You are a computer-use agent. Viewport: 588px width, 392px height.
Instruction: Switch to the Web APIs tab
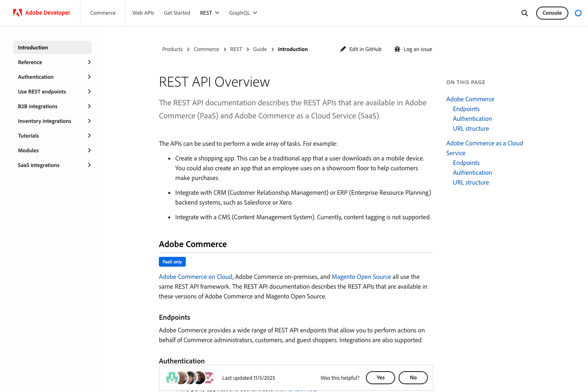pos(143,13)
